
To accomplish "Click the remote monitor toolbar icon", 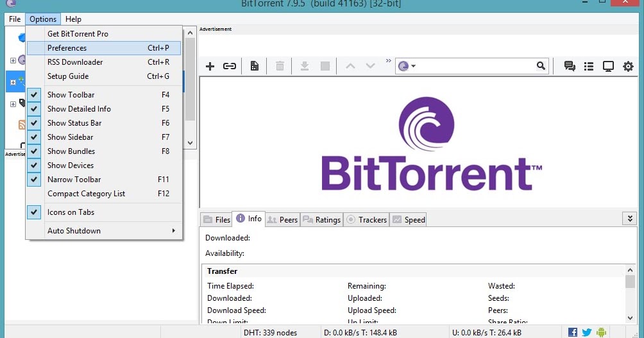I will 608,66.
